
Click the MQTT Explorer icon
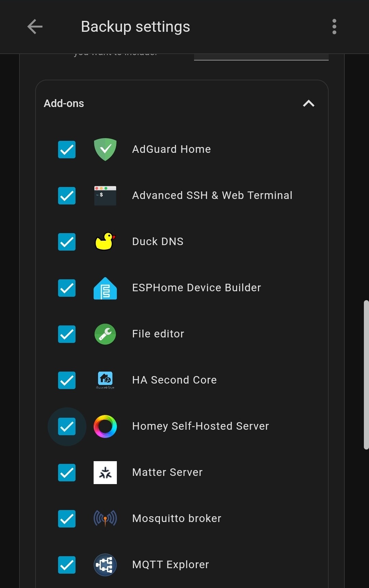(105, 565)
